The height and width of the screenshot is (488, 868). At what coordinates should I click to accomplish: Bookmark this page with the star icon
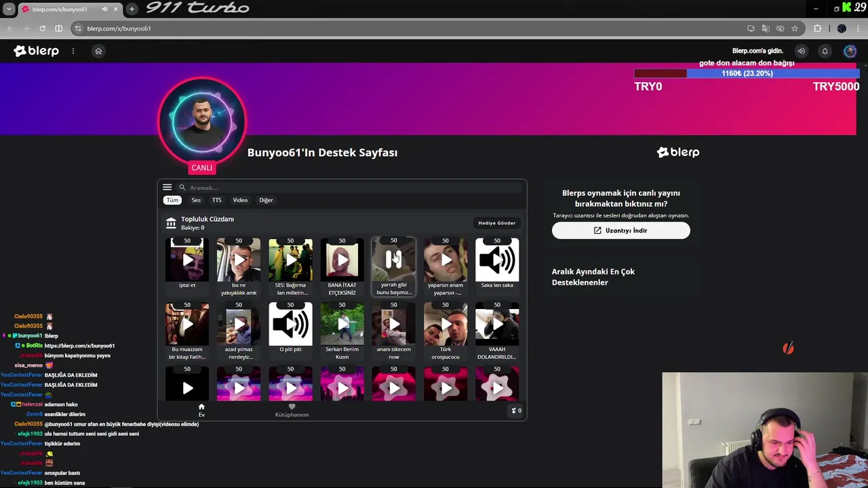(x=795, y=28)
